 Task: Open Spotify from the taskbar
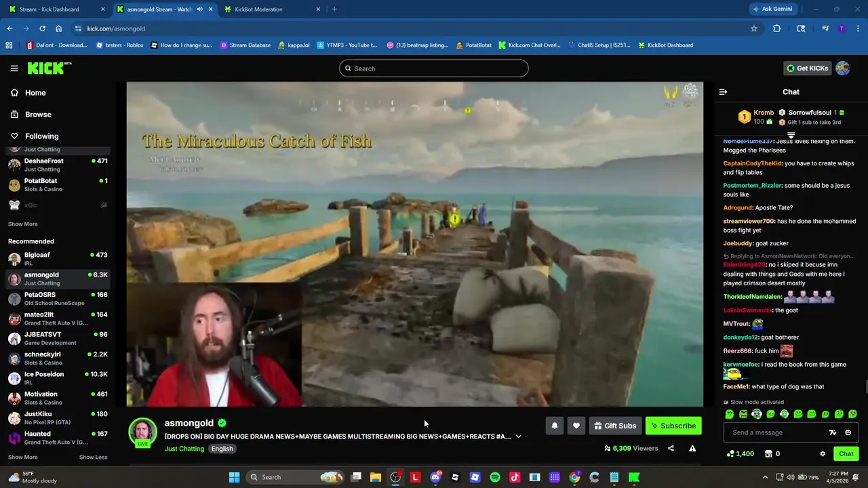tap(494, 477)
